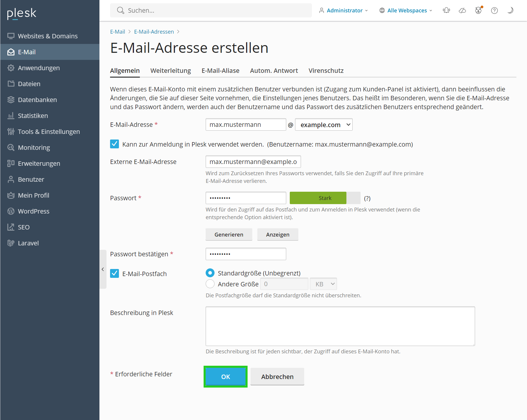
Task: Select the Allgemein tab
Action: [x=125, y=71]
